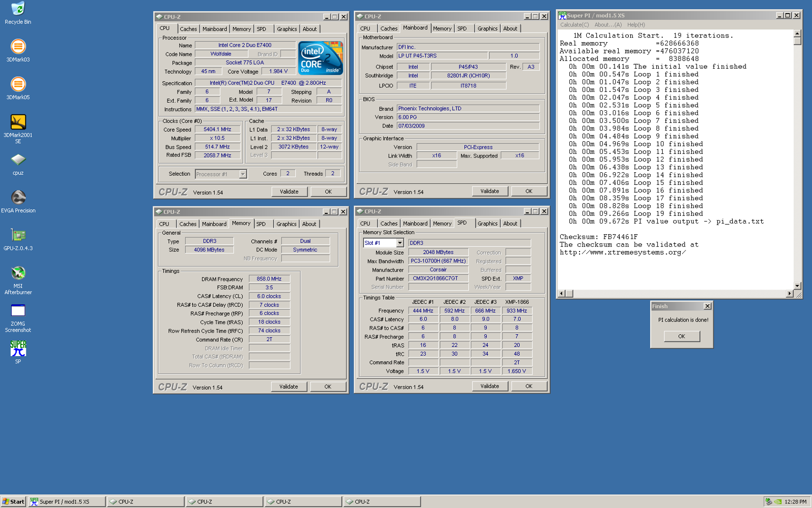Click Super PI horizontal scrollbar left arrow

562,294
